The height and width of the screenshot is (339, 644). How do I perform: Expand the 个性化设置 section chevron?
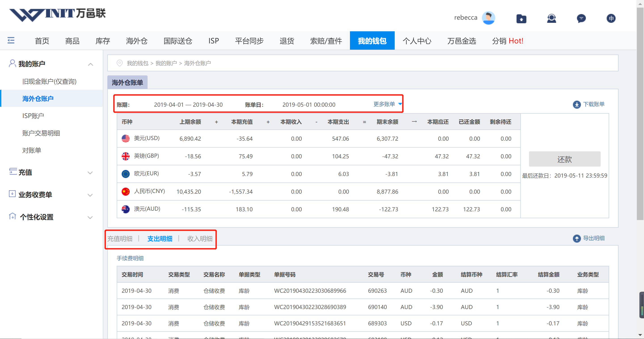(x=90, y=218)
